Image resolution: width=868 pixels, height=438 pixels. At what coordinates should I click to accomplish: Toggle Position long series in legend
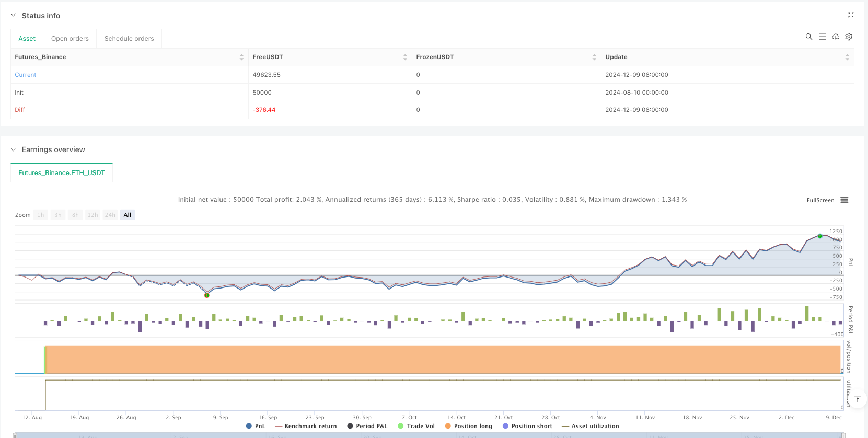tap(468, 426)
